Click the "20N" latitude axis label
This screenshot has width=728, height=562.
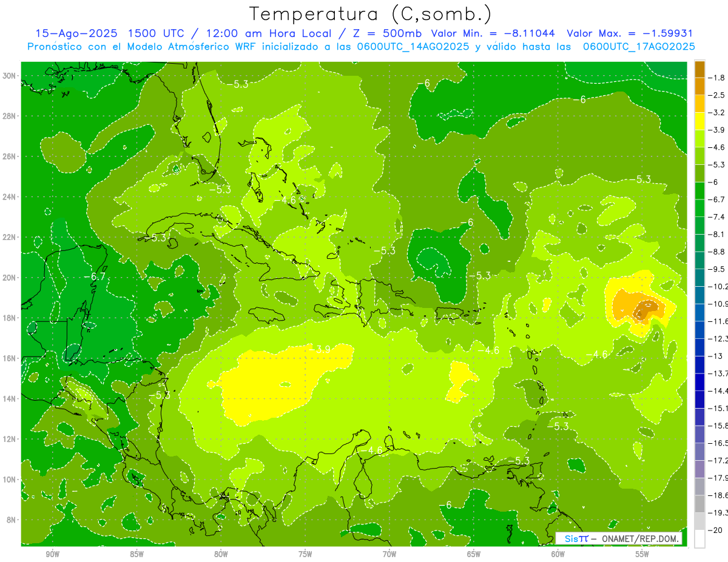(x=10, y=278)
